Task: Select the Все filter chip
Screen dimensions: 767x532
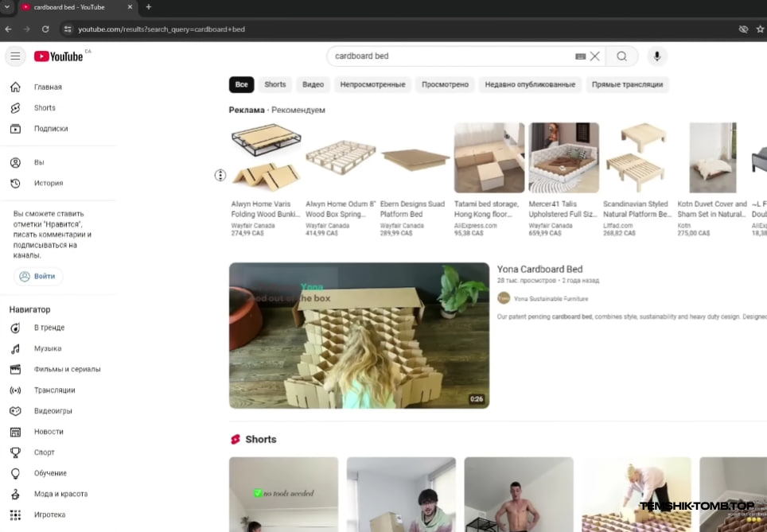Action: point(242,84)
